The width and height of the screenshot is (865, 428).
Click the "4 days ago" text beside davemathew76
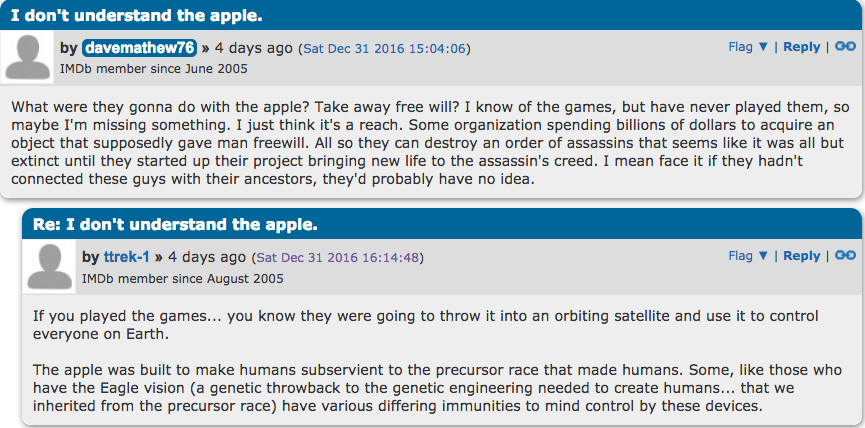coord(254,48)
